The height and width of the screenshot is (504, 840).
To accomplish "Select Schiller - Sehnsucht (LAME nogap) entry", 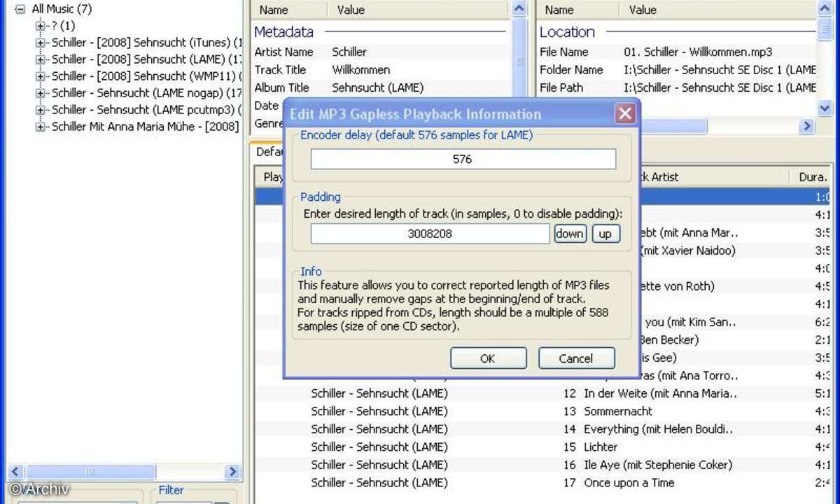I will click(x=146, y=93).
